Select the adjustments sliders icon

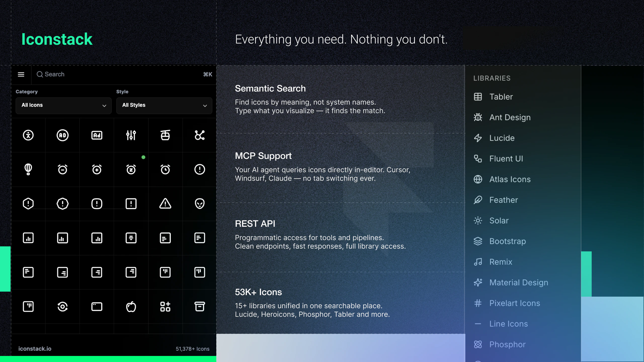pos(131,135)
